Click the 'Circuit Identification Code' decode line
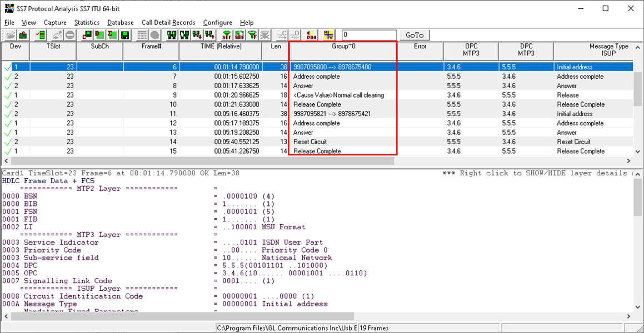Viewport: 644px width, 333px height. [158, 296]
